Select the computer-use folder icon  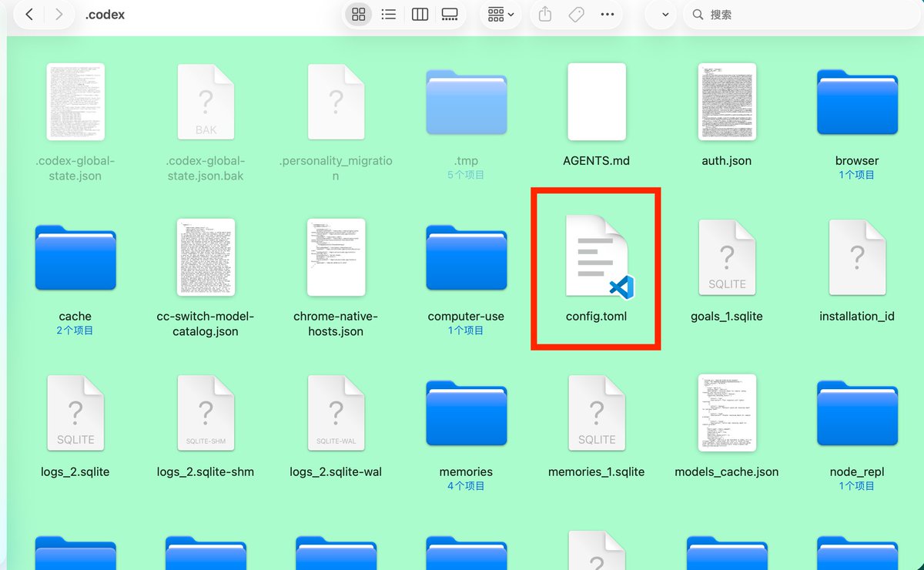(x=466, y=258)
